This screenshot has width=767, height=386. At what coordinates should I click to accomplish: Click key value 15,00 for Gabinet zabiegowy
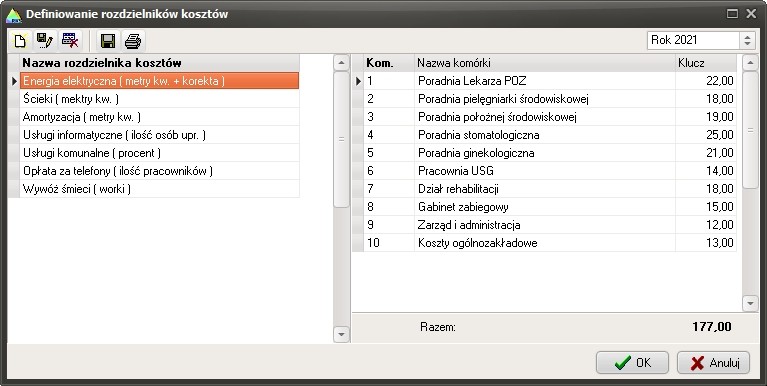[x=705, y=207]
